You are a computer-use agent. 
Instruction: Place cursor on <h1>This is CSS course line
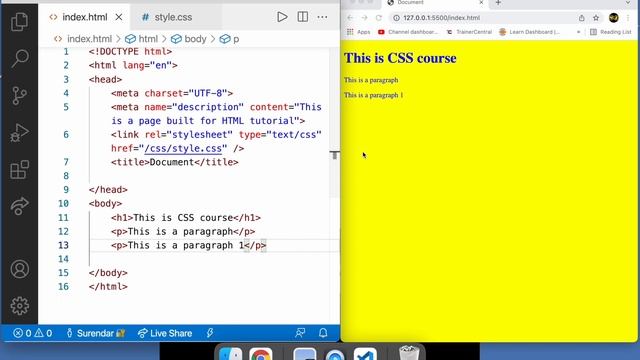(186, 218)
